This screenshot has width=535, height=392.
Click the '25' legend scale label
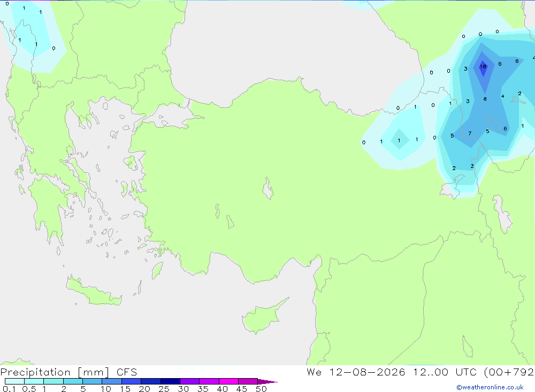click(x=164, y=389)
